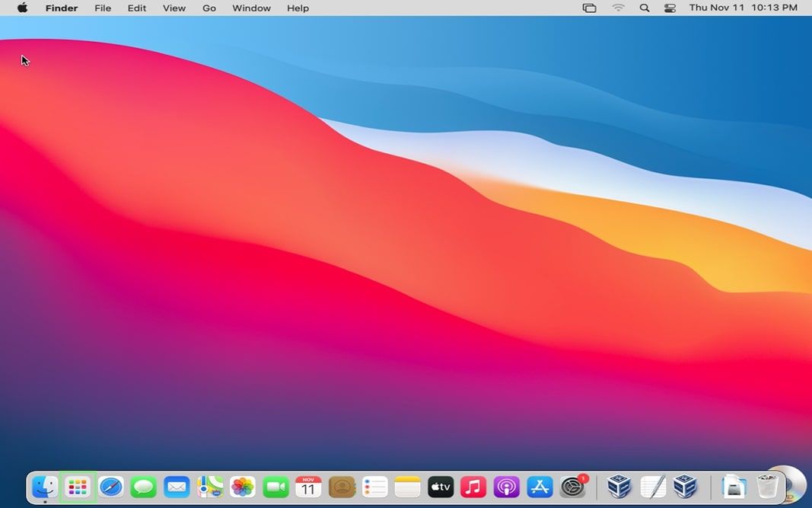Play music in the Music app
This screenshot has width=812, height=508.
(473, 487)
